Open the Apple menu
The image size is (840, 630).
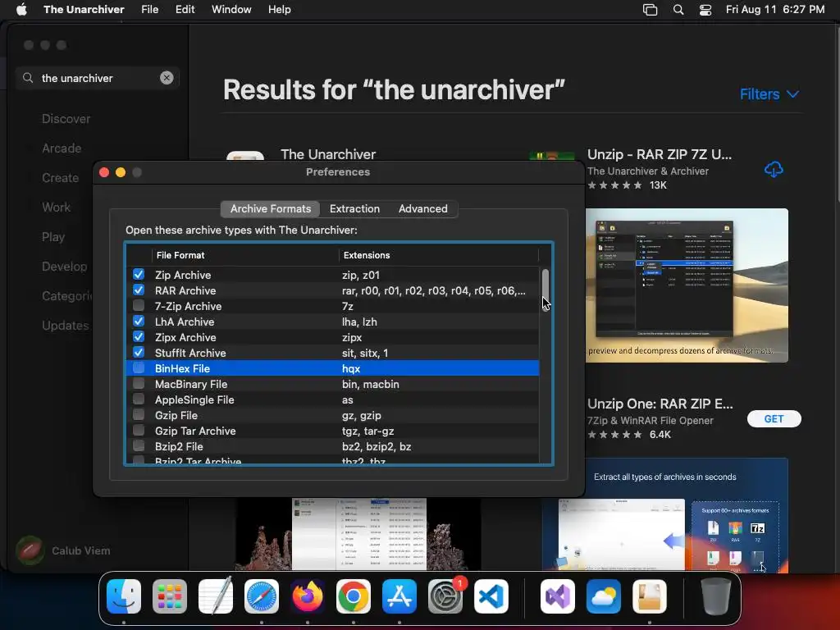click(x=21, y=9)
